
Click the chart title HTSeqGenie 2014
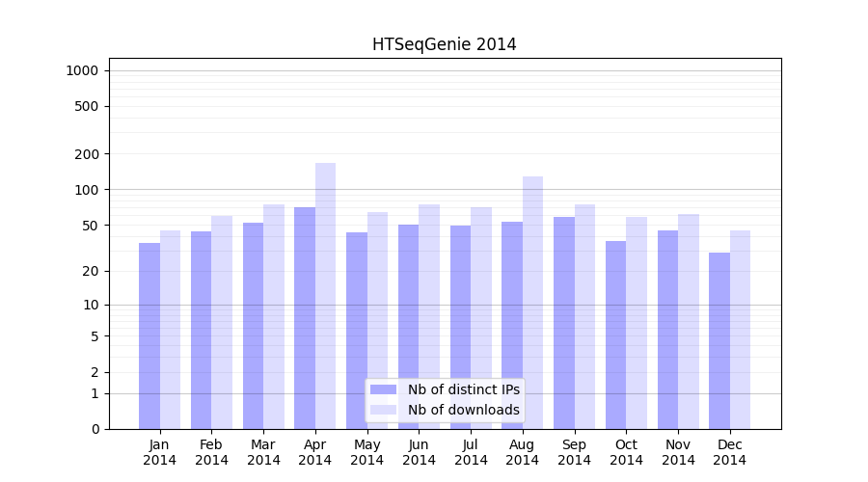pos(444,44)
